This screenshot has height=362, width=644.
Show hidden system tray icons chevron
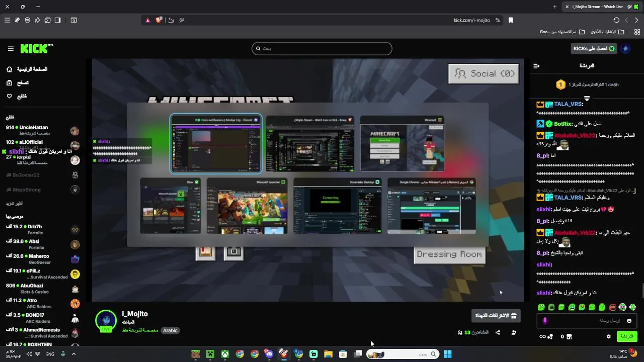pyautogui.click(x=73, y=354)
